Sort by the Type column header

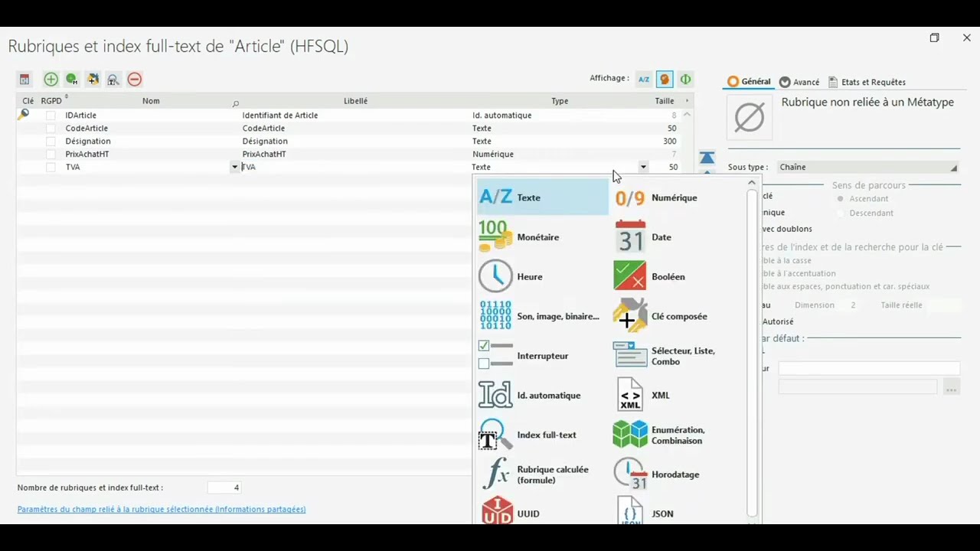pos(560,101)
